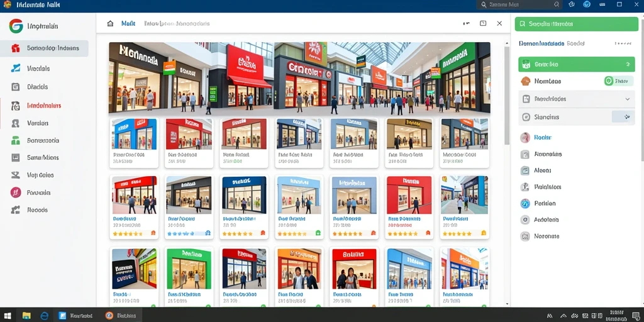The width and height of the screenshot is (644, 322).
Task: Click the white outlined icon next to title-bar search
Action: point(571,4)
